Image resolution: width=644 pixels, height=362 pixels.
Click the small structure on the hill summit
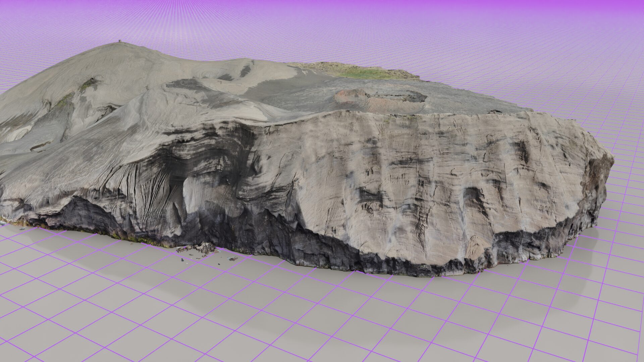click(x=120, y=42)
